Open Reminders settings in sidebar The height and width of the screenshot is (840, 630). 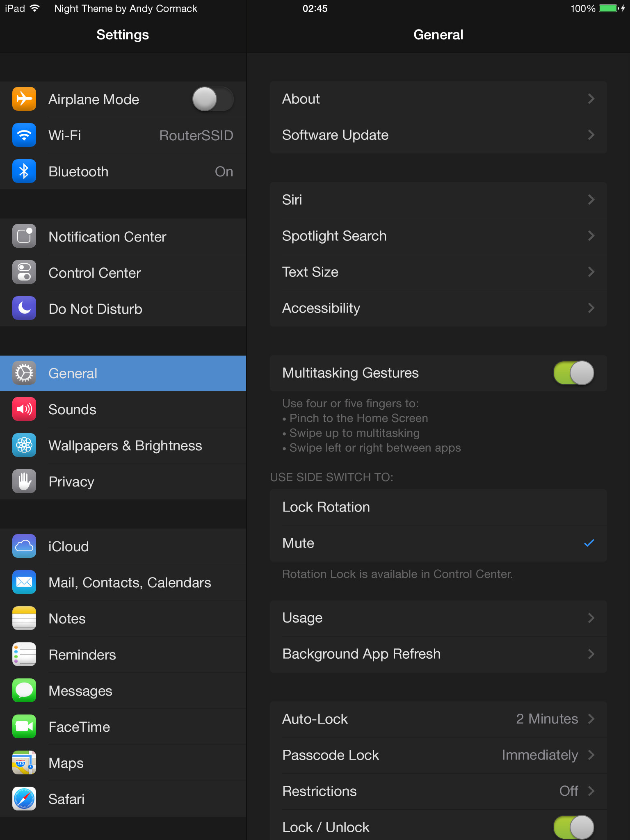pyautogui.click(x=123, y=655)
